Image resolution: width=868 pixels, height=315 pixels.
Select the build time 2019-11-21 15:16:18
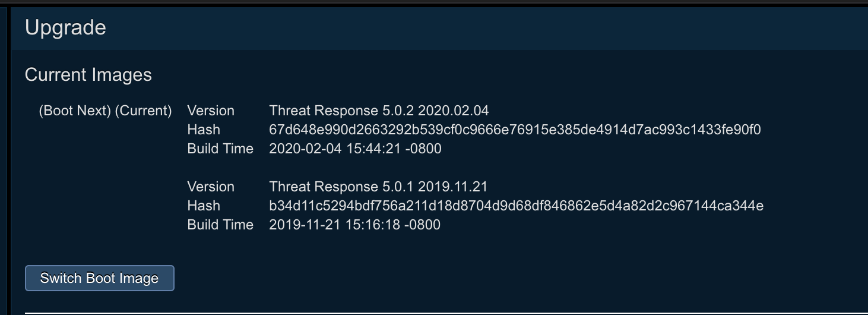pos(354,225)
